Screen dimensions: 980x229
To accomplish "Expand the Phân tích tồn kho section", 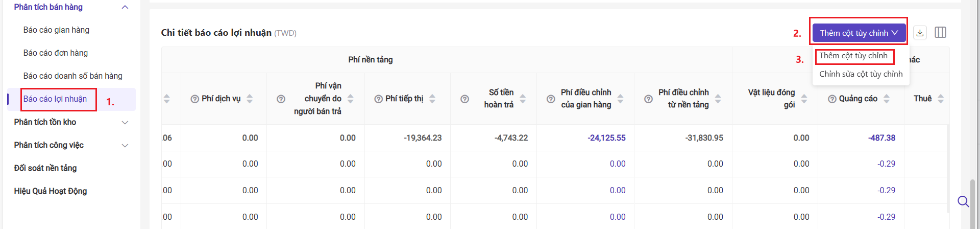I will [x=125, y=123].
